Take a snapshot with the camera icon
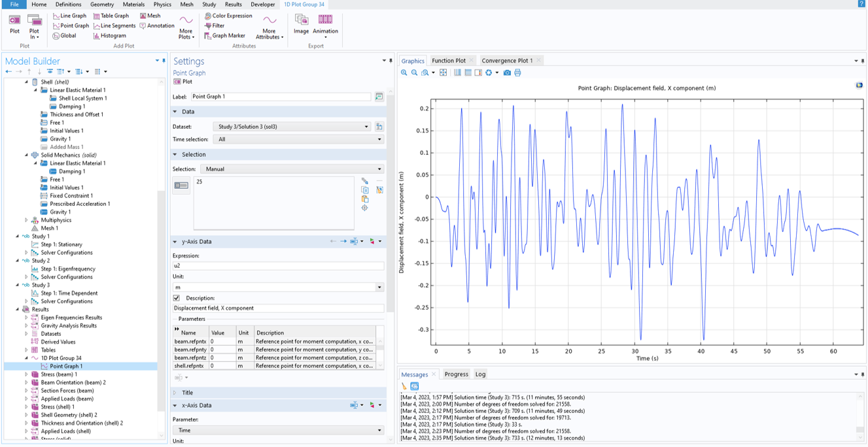 point(507,73)
